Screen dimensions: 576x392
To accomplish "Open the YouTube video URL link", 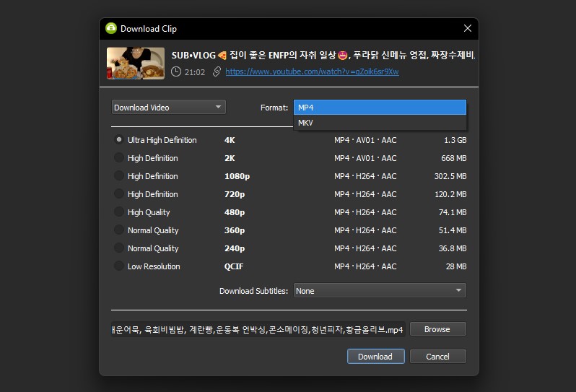I will click(312, 71).
